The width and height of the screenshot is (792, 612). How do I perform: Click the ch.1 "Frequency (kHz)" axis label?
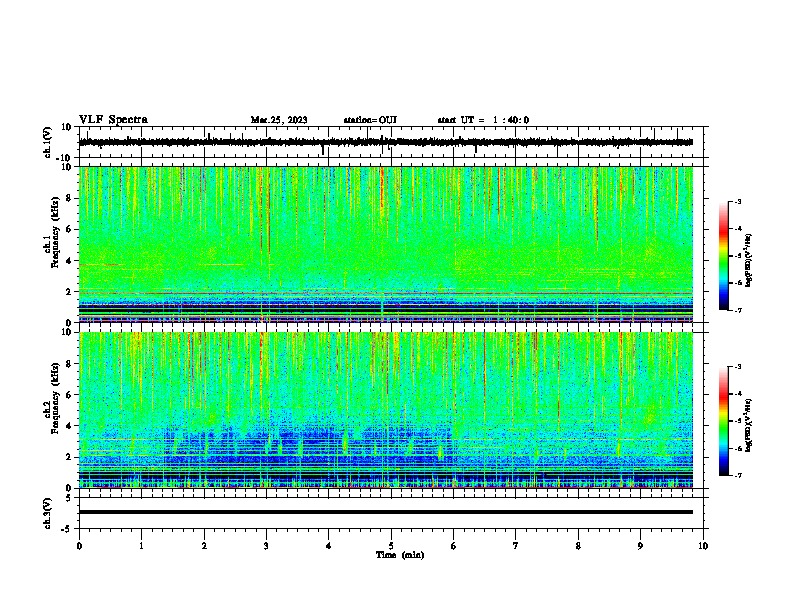55,232
